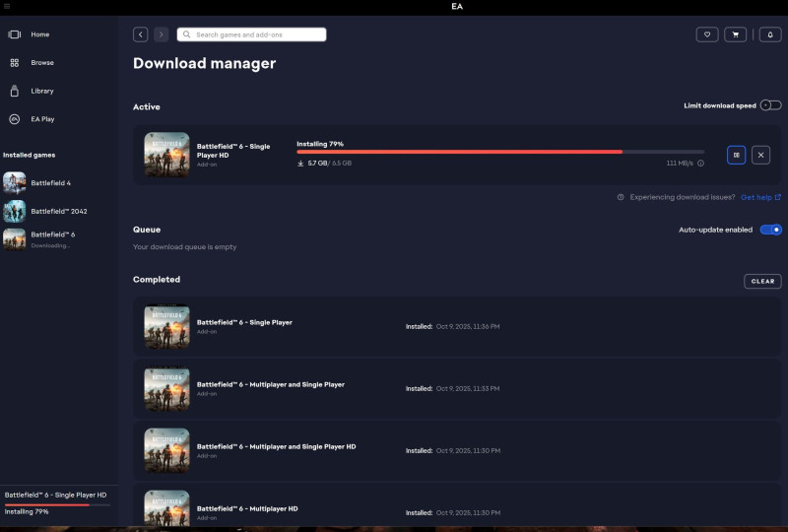
Task: Click the download speed info icon
Action: coord(700,163)
